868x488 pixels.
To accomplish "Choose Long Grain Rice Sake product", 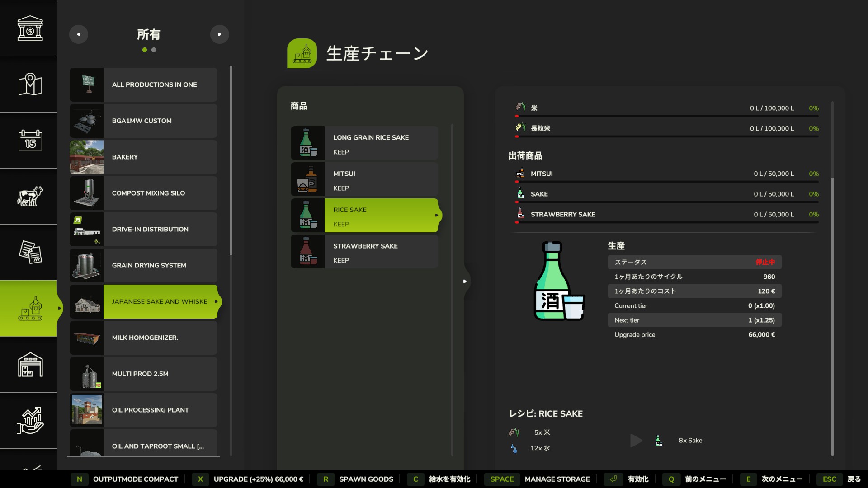I will point(364,143).
